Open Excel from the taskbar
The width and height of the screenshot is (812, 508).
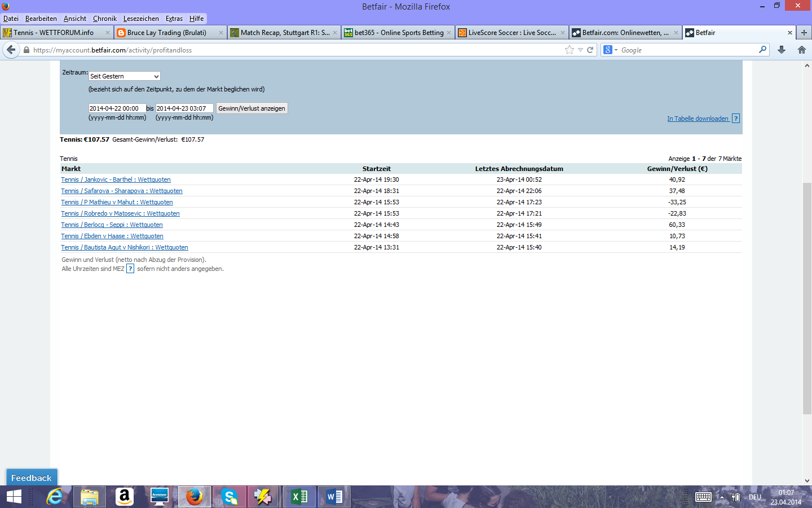pos(299,497)
